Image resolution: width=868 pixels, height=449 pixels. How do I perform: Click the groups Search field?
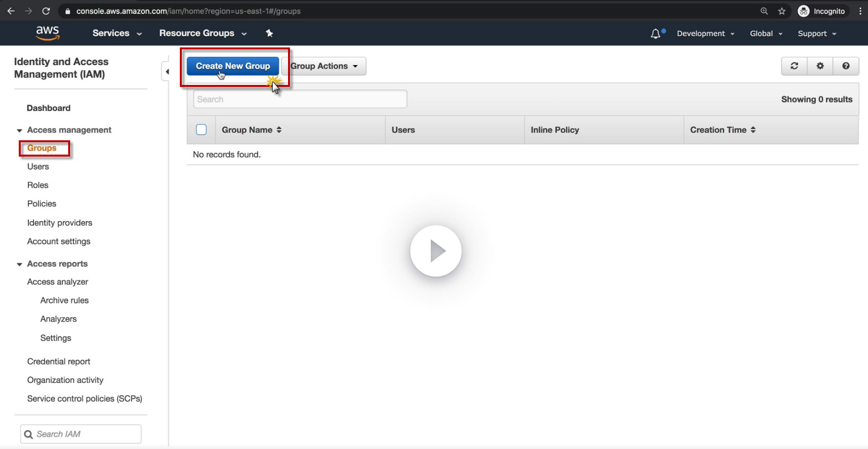click(x=300, y=99)
